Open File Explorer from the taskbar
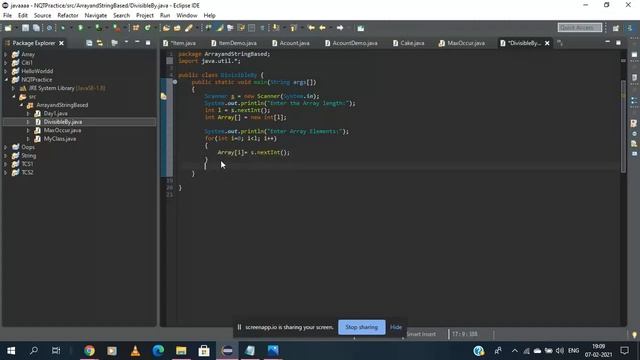The image size is (640, 360). coord(181,351)
